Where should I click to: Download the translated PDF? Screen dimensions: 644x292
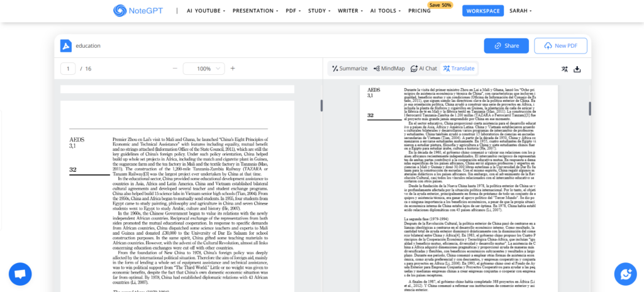(x=577, y=69)
